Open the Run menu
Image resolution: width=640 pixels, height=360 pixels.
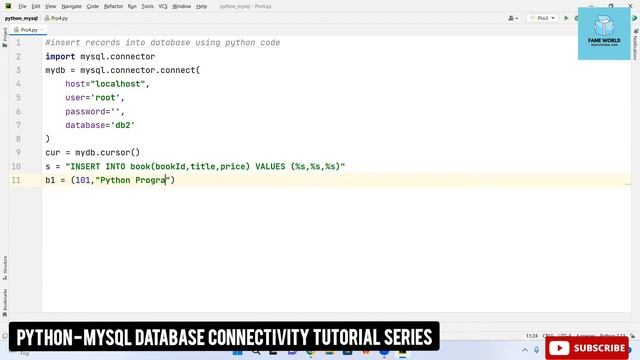(x=132, y=7)
